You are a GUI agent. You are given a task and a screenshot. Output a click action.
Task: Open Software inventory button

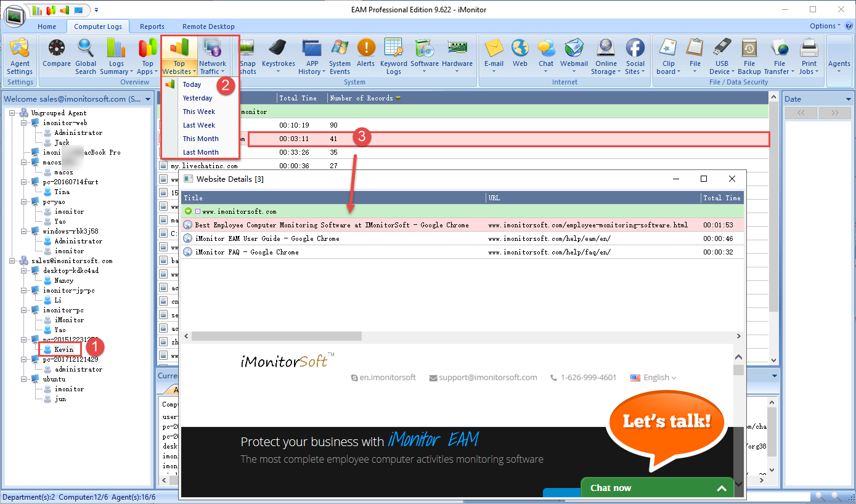pyautogui.click(x=425, y=56)
